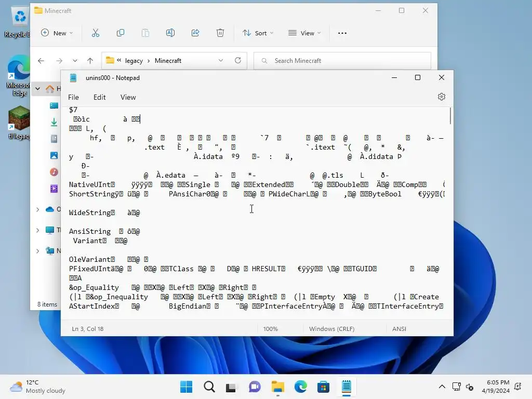Image resolution: width=532 pixels, height=399 pixels.
Task: Select the Microsoft Edge desktop shortcut
Action: (19, 75)
